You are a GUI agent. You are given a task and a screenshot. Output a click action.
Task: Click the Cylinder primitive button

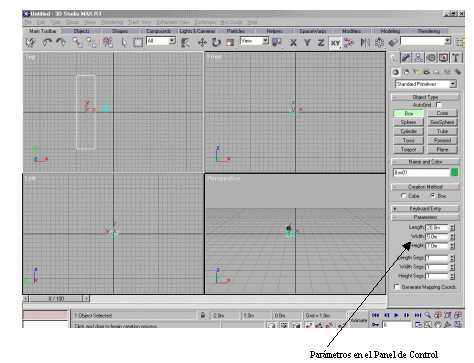[x=408, y=131]
